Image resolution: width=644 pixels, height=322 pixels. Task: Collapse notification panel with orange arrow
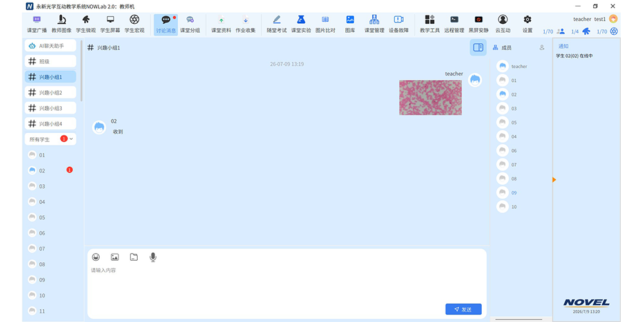tap(554, 180)
